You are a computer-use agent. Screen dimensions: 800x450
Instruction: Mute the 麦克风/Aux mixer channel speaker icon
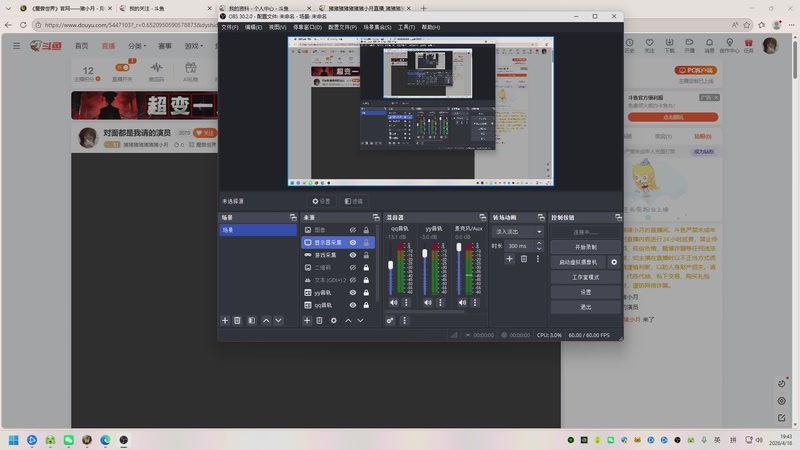click(462, 303)
